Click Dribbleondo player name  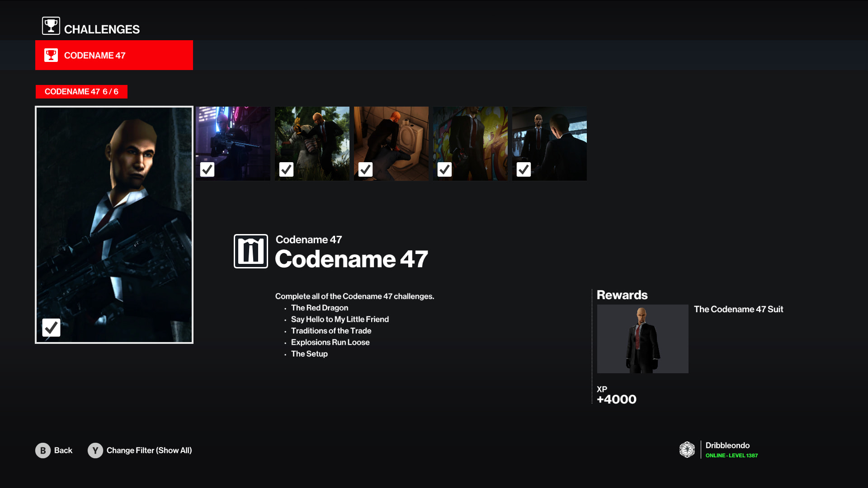[727, 446]
